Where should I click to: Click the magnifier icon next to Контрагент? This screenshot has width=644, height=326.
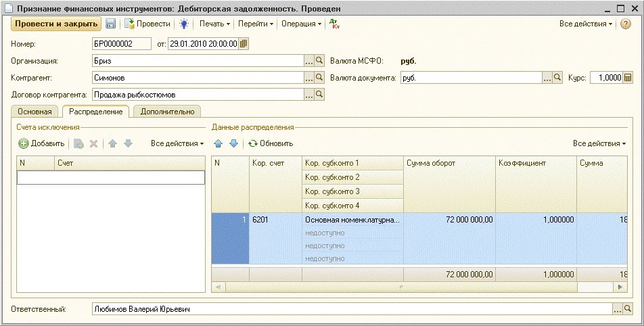[x=321, y=78]
